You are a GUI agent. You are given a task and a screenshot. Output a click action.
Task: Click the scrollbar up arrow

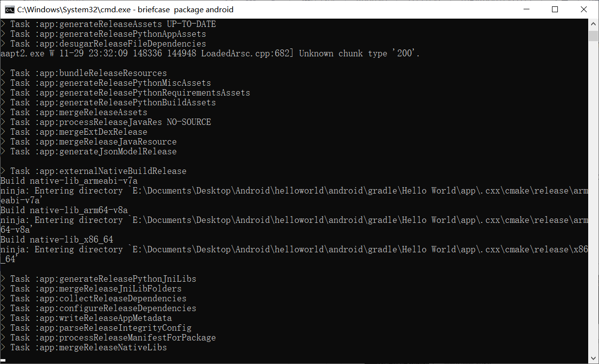(593, 24)
